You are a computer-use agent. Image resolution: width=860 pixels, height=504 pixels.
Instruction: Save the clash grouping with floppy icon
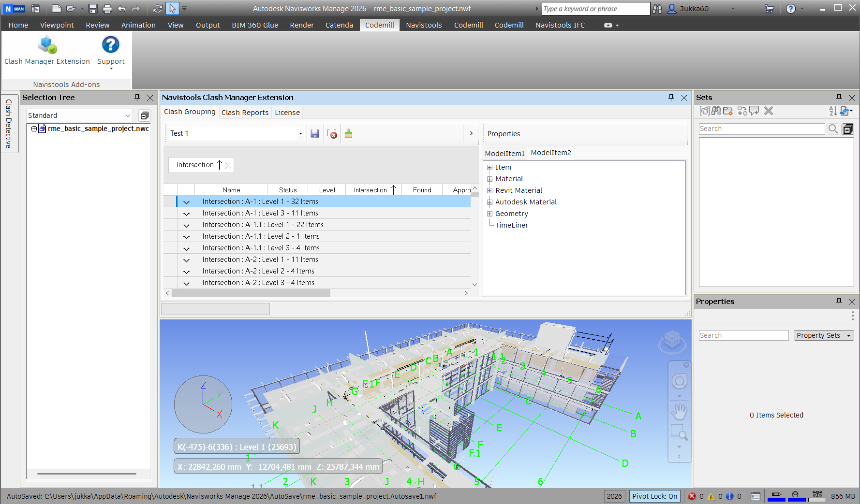pos(315,134)
